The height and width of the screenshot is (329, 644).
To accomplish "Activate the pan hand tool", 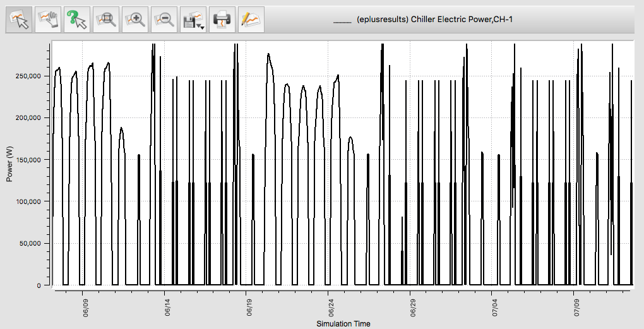I will click(x=48, y=20).
